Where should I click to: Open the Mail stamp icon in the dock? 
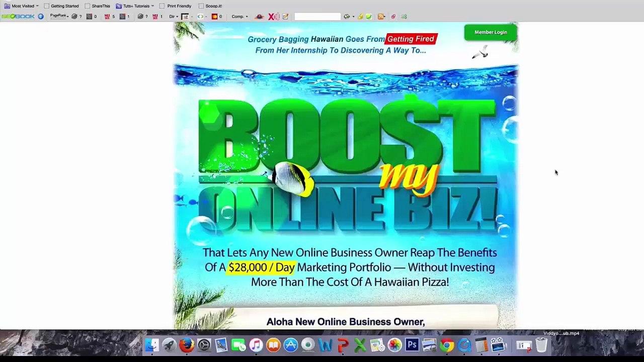pyautogui.click(x=221, y=345)
